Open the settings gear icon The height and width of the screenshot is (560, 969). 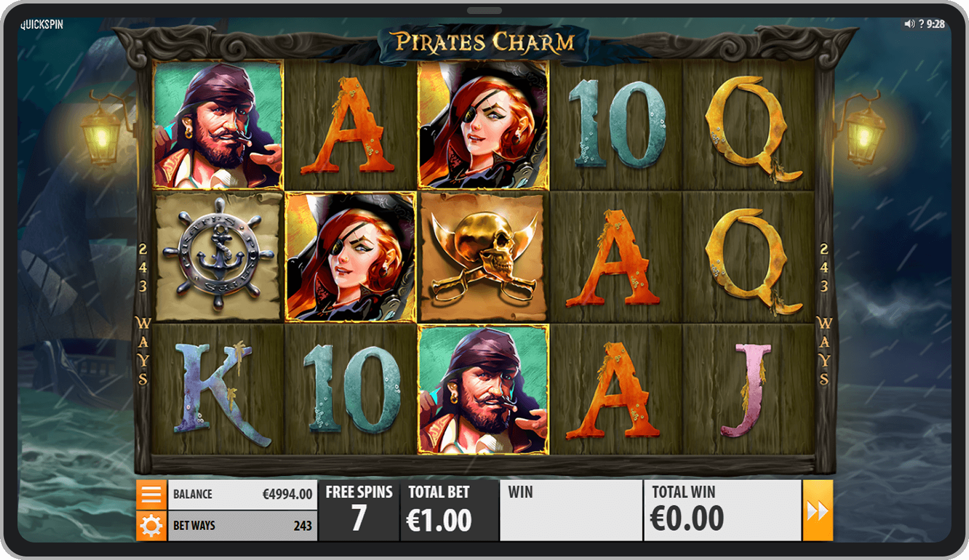pos(151,526)
